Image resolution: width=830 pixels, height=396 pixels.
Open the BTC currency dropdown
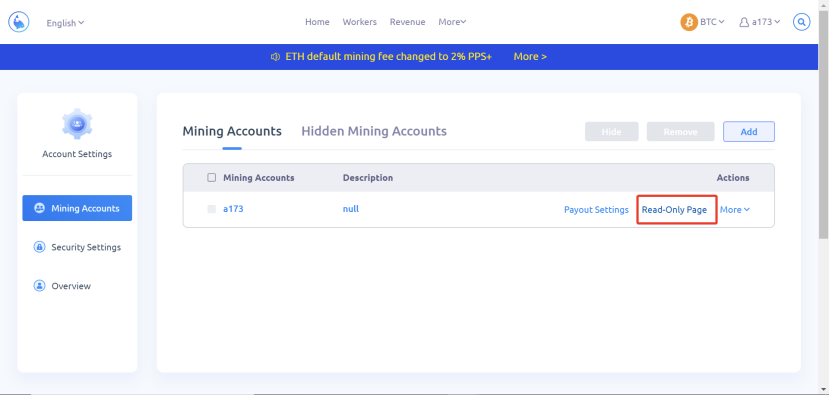(712, 22)
